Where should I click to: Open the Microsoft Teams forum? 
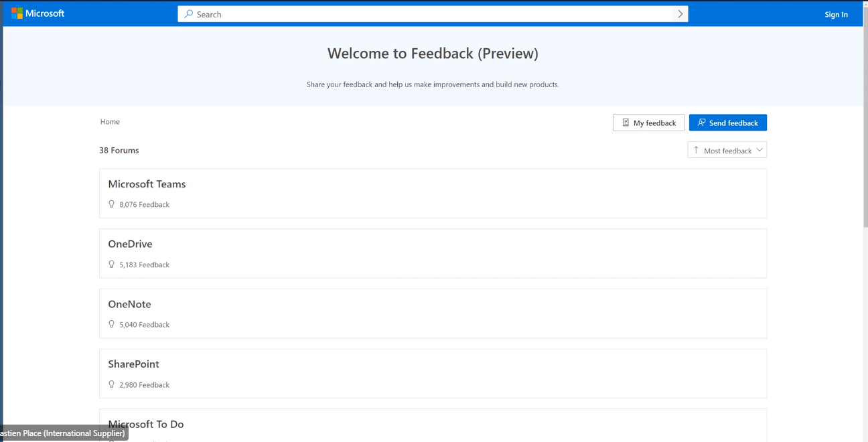coord(433,193)
